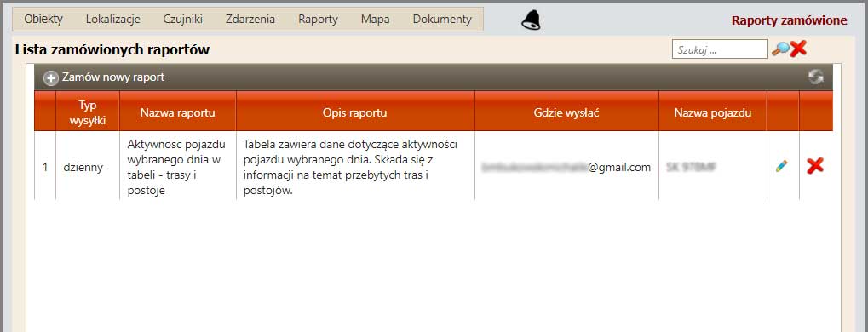This screenshot has height=332, width=868.
Task: Open the Lokalizacje menu
Action: tap(113, 20)
